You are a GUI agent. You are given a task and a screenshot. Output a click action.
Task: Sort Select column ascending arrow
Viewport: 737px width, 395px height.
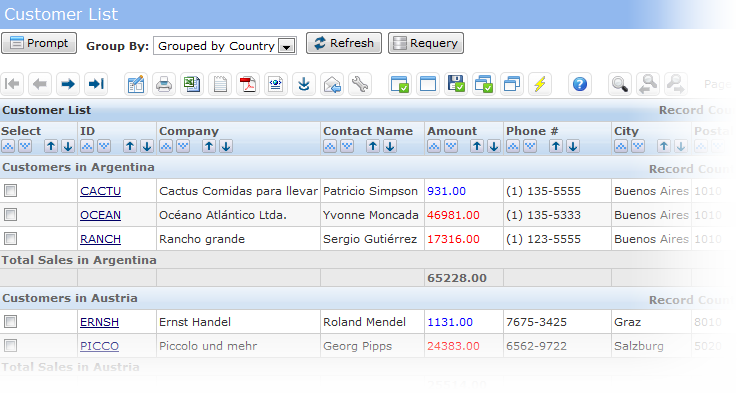point(51,146)
